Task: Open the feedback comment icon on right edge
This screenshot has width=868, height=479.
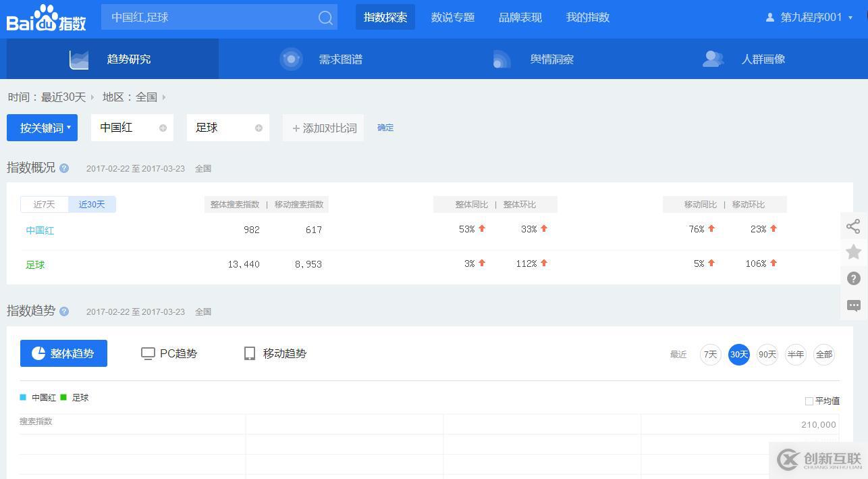Action: click(853, 305)
